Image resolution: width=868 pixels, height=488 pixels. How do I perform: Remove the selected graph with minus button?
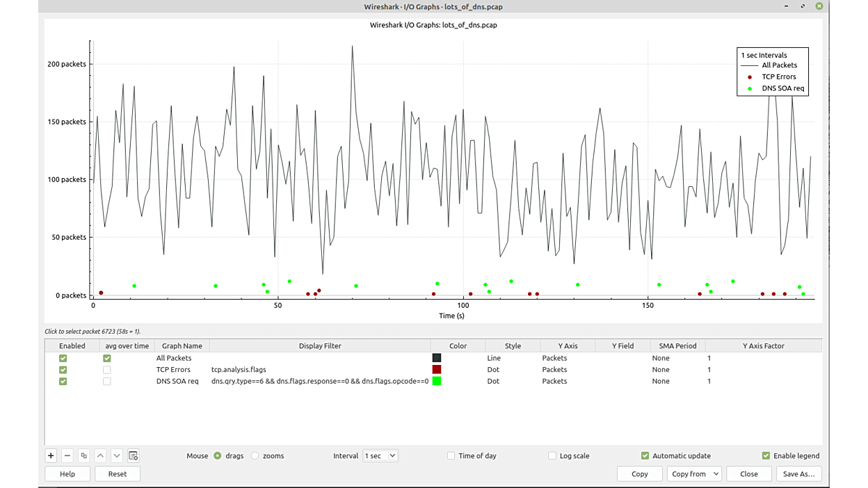click(67, 456)
